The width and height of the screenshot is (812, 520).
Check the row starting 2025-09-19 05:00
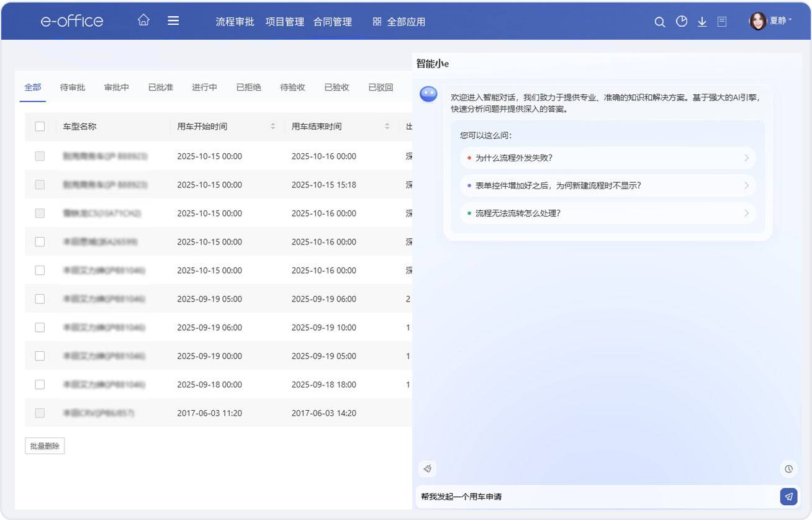pyautogui.click(x=40, y=299)
